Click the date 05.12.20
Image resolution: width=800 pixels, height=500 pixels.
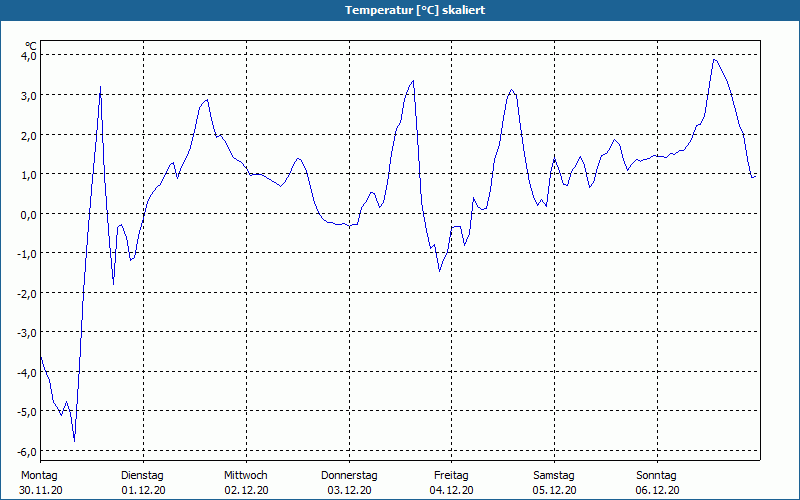click(x=555, y=490)
